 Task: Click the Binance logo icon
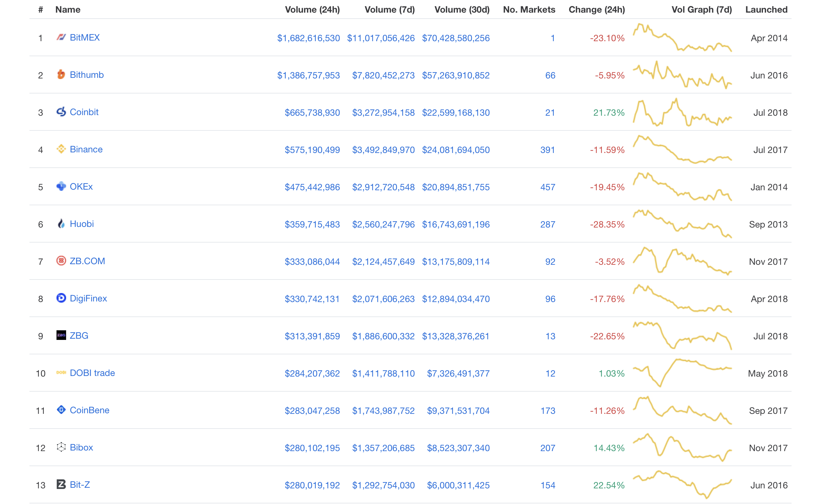(x=61, y=149)
